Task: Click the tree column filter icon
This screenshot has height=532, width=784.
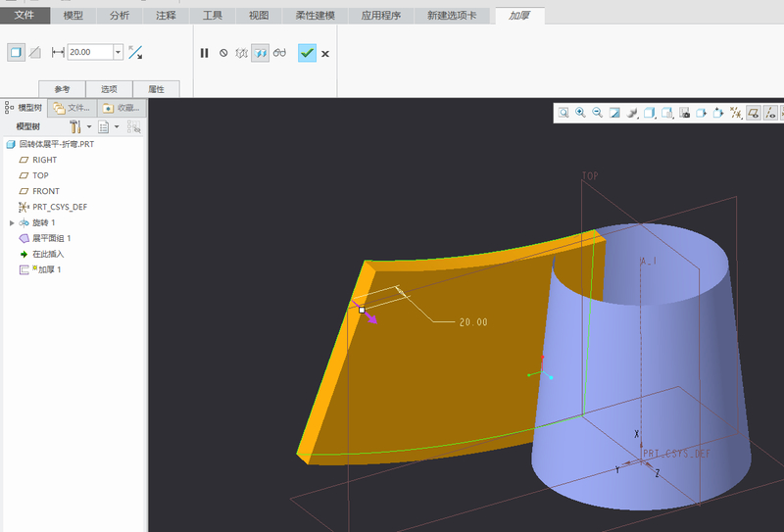Action: [x=133, y=127]
